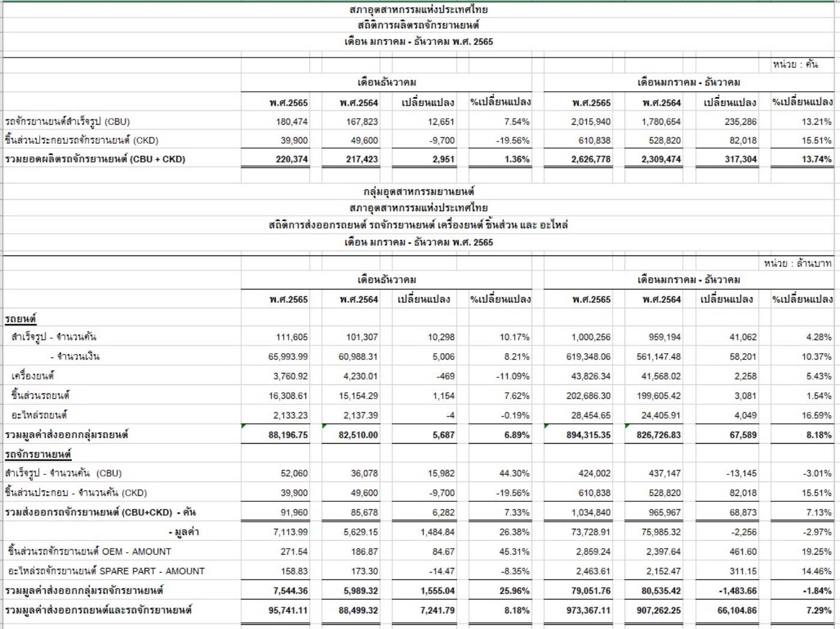Click row label 'รถจักรยานยนต์สำเร็จรูป (CBU)'

click(x=67, y=121)
